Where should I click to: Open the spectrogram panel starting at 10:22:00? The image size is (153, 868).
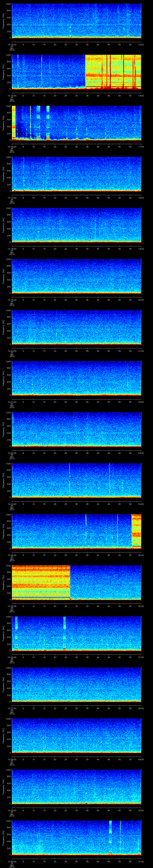point(76,430)
